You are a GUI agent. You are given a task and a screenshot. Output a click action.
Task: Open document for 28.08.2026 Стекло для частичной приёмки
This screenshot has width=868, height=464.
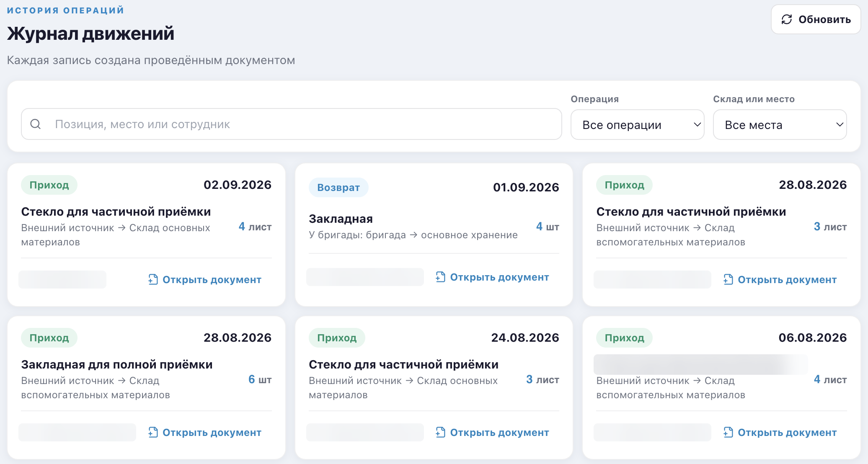(x=780, y=280)
